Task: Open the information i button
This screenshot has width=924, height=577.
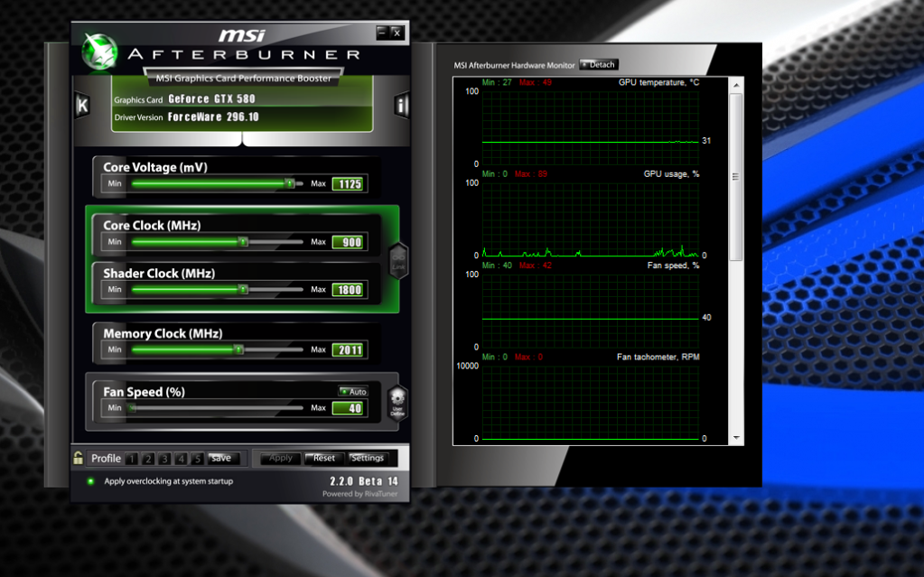Action: pos(402,106)
